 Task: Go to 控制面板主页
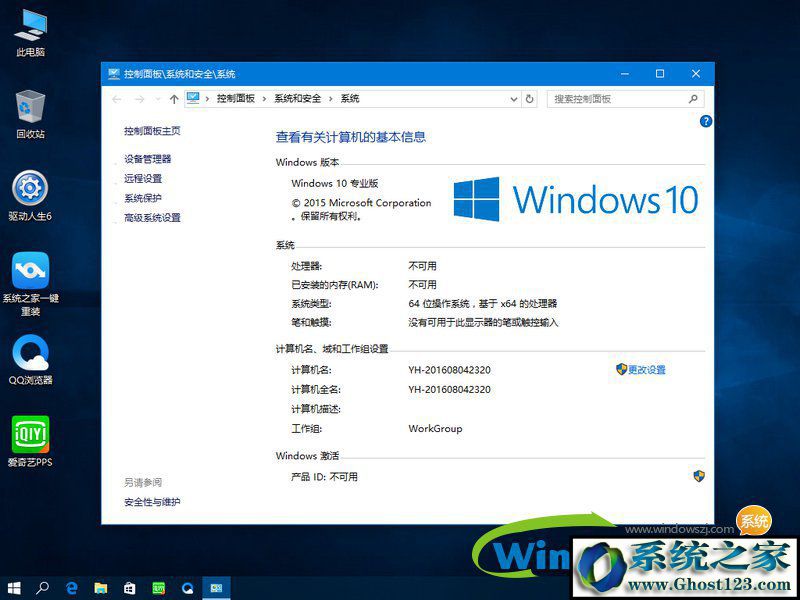152,131
